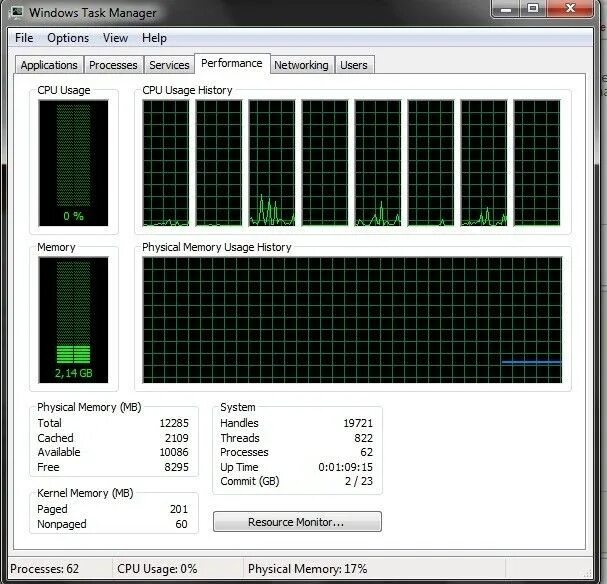Open the Help menu
This screenshot has height=584, width=607.
click(x=154, y=38)
